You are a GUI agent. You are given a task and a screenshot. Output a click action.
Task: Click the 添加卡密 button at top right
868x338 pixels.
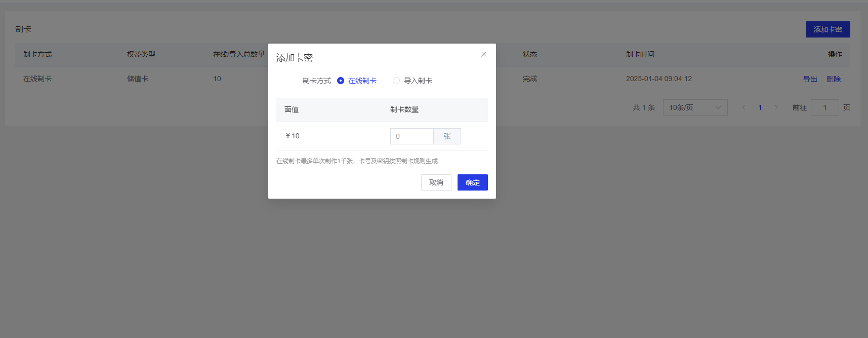click(x=828, y=29)
